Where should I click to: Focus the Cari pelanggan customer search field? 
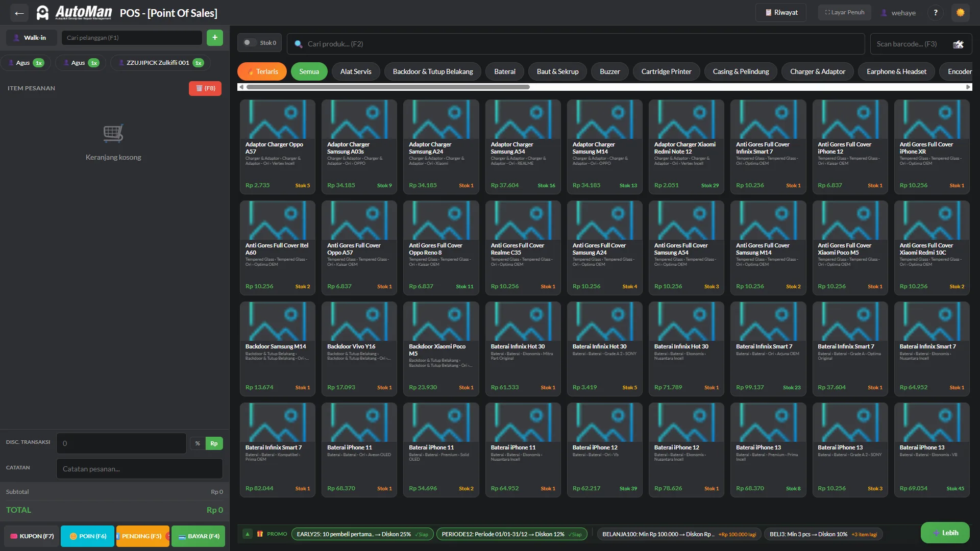[x=132, y=38]
